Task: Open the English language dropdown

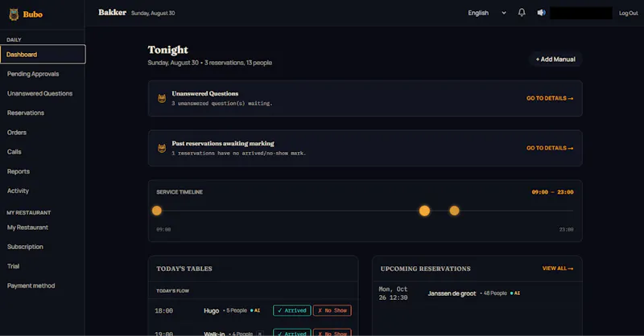Action: point(487,13)
